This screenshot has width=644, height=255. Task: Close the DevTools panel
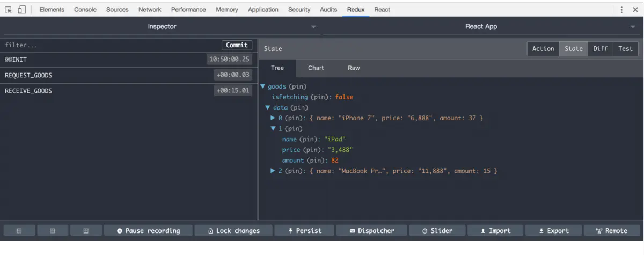coord(635,10)
